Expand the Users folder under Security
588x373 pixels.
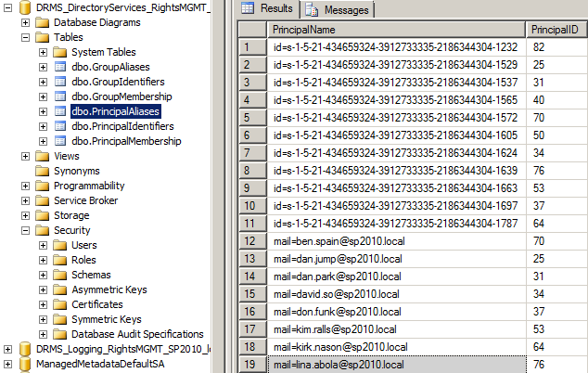click(x=44, y=245)
